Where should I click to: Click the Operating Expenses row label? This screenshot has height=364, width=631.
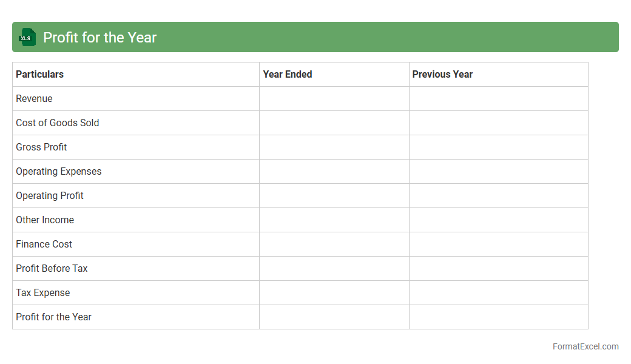[x=59, y=171]
